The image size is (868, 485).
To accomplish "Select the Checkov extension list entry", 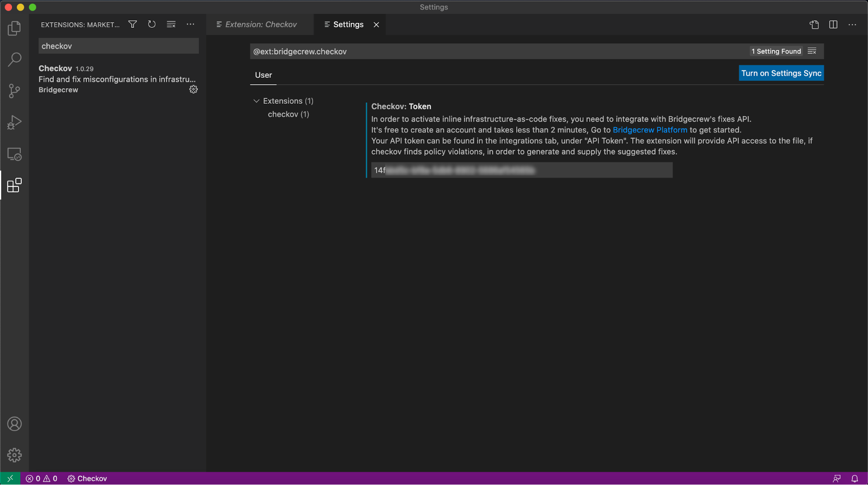I will [x=118, y=79].
